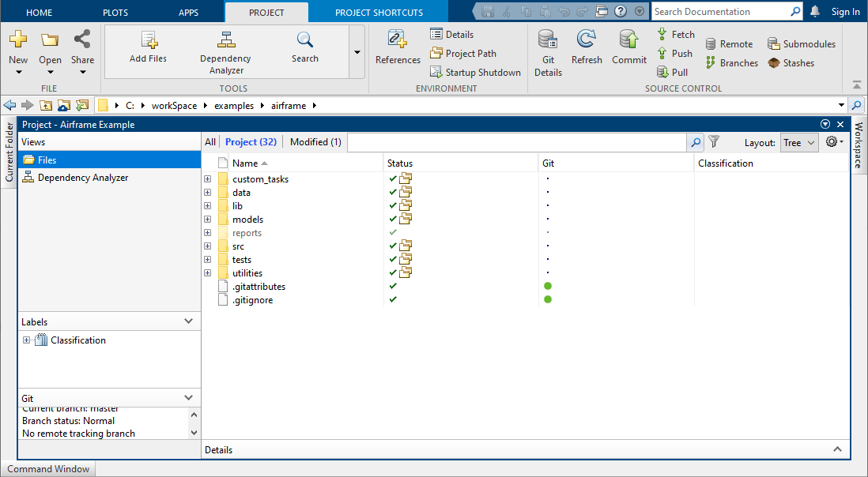
Task: Select the Project (32) view filter
Action: pyautogui.click(x=251, y=142)
